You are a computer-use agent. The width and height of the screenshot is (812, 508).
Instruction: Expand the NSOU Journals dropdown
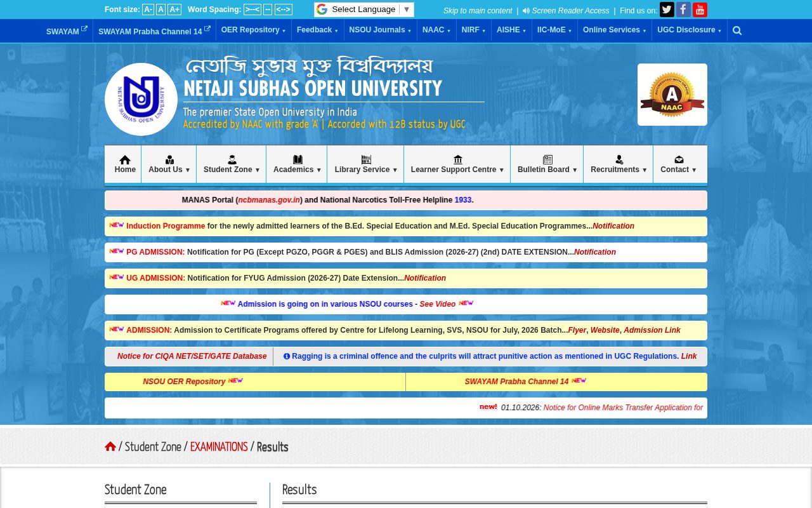coord(380,30)
